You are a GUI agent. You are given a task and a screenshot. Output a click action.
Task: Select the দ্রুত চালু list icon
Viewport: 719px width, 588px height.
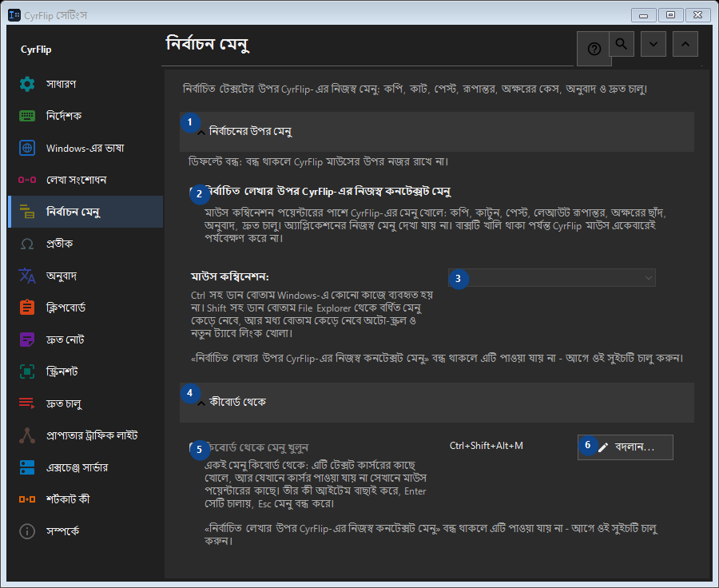[x=27, y=403]
